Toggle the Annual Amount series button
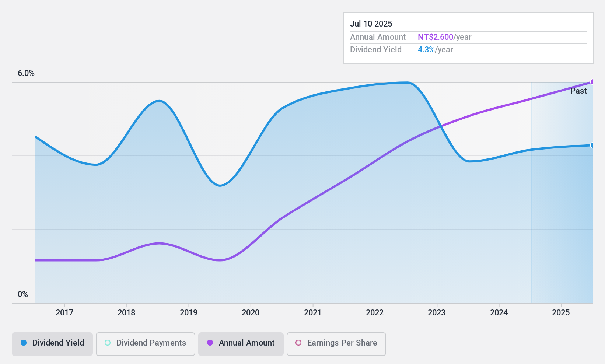This screenshot has height=364, width=605. tap(241, 344)
